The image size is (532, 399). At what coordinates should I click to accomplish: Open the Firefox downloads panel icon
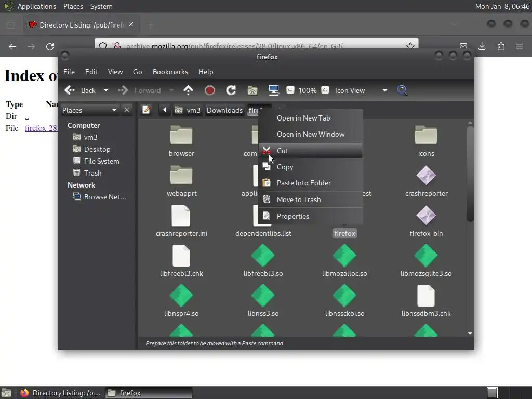(x=482, y=46)
